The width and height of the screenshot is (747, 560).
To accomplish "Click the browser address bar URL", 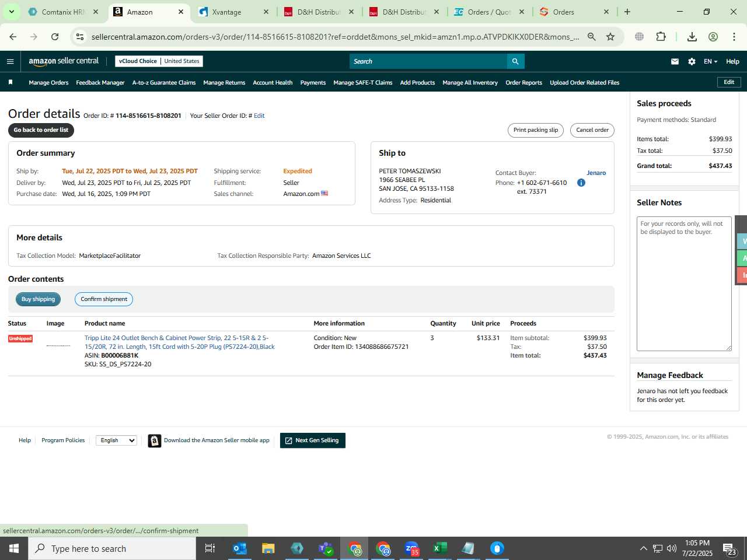I will (335, 37).
